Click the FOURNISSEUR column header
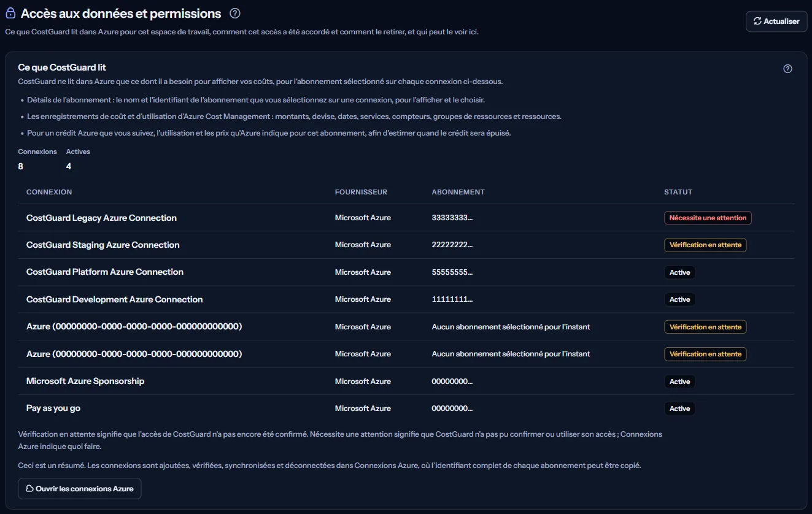Image resolution: width=812 pixels, height=514 pixels. pyautogui.click(x=361, y=192)
